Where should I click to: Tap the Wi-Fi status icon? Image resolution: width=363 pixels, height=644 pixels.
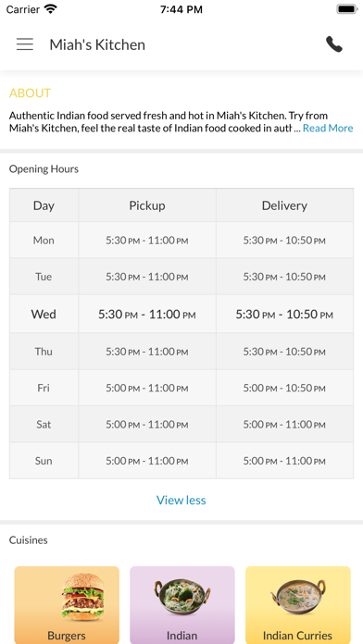click(51, 9)
